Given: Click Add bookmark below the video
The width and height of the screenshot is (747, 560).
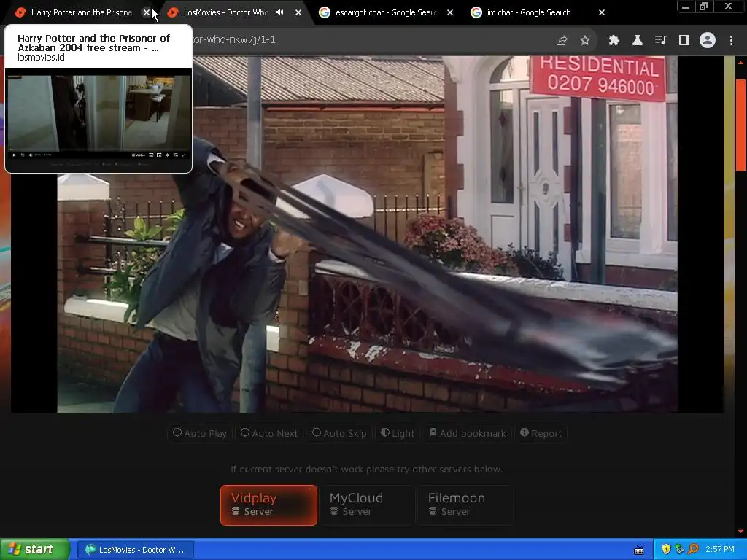Looking at the screenshot, I should pos(468,433).
